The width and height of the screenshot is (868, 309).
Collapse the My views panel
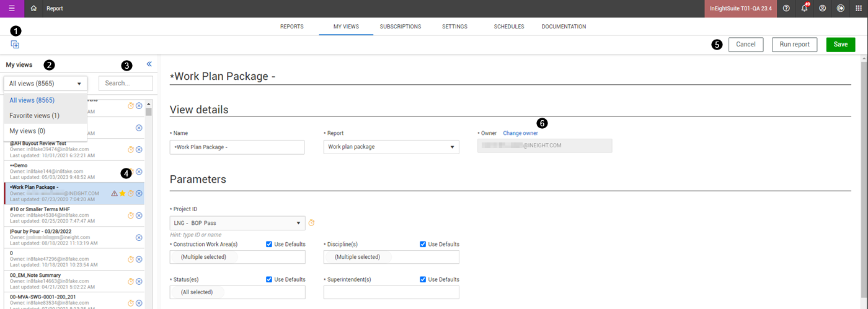click(149, 64)
